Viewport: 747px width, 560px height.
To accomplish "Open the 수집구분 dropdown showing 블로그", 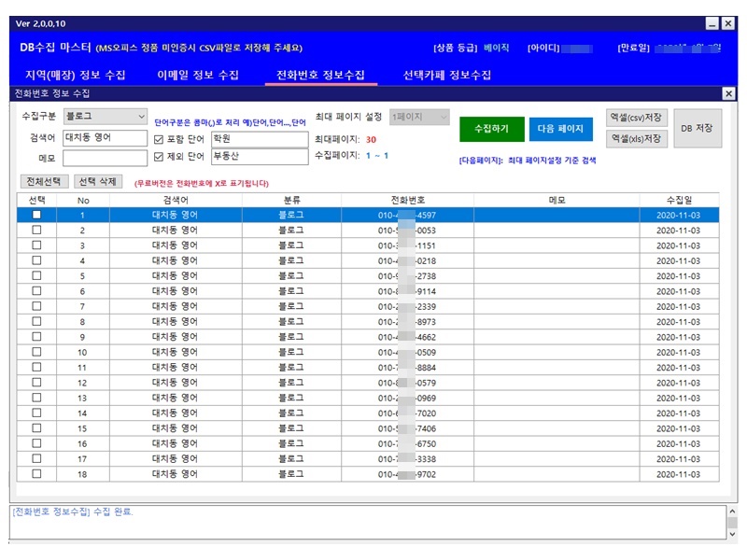I will click(x=105, y=116).
